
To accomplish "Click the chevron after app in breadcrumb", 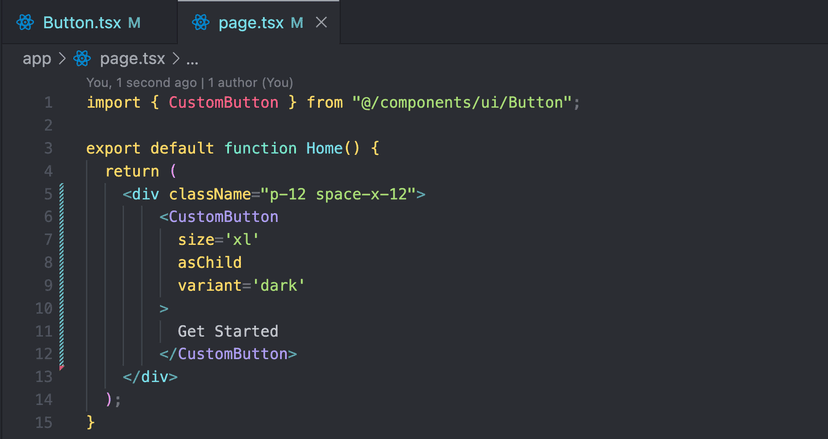I will (61, 59).
